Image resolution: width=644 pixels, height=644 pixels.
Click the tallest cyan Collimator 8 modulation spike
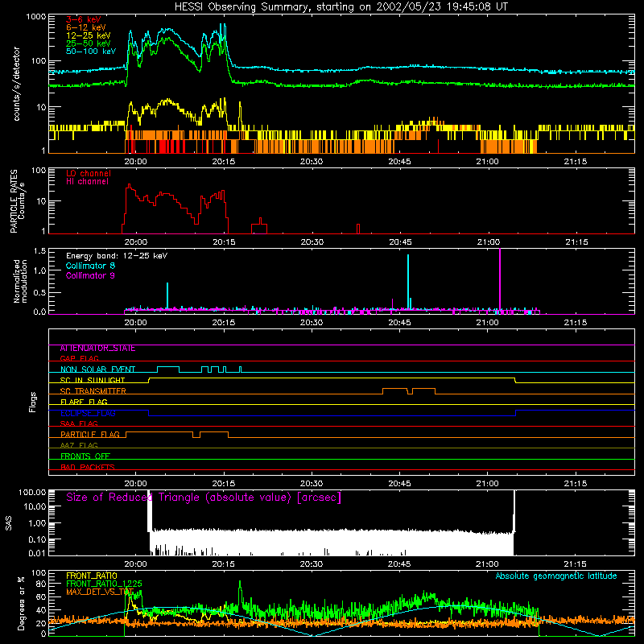(408, 281)
